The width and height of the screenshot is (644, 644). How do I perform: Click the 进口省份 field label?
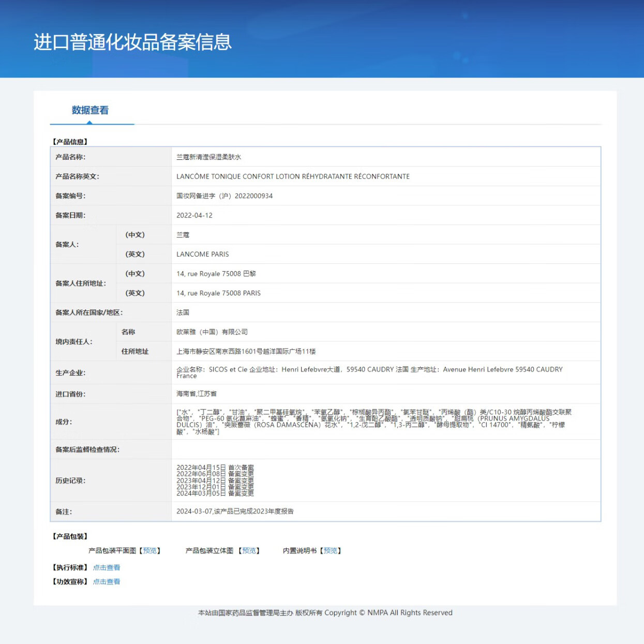[70, 394]
